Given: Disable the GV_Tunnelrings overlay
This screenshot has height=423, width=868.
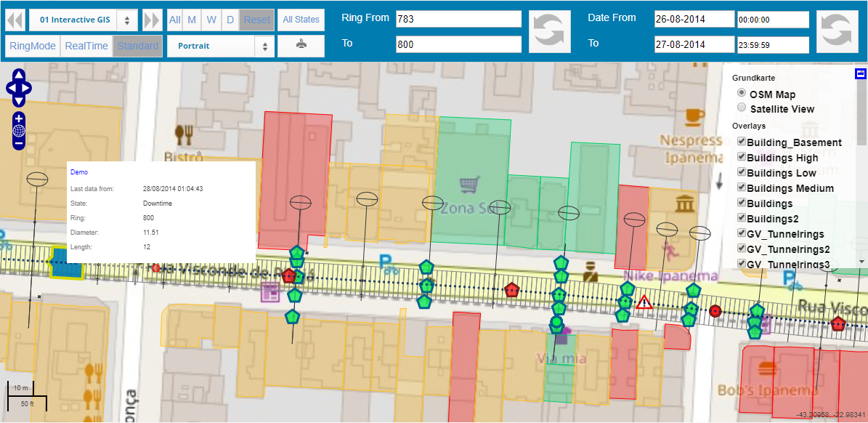Looking at the screenshot, I should (x=742, y=233).
